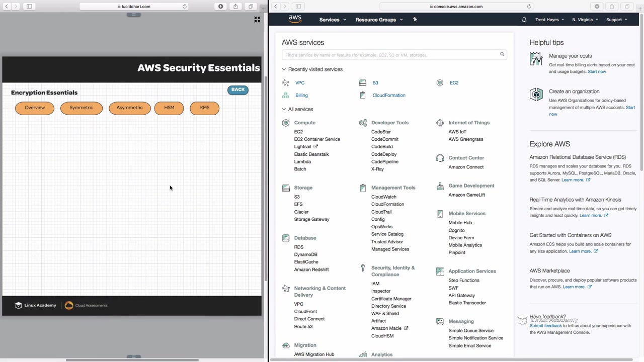Click the Application Services category icon
This screenshot has height=362, width=644.
440,271
